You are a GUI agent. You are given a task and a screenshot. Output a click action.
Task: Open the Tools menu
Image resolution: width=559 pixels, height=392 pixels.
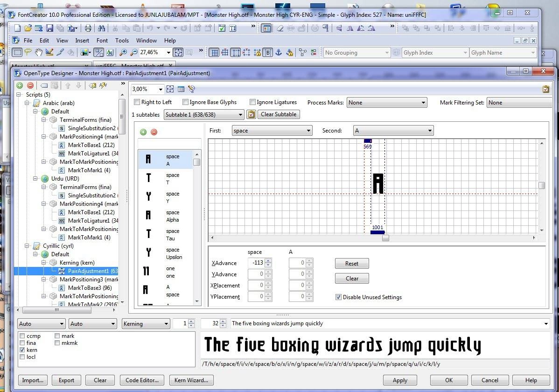122,40
